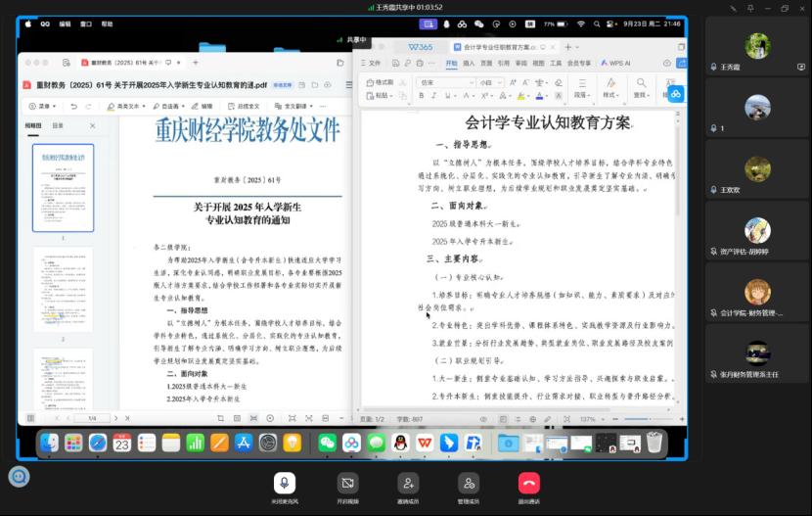
Task: Pick the red font color swatch
Action: [539, 96]
